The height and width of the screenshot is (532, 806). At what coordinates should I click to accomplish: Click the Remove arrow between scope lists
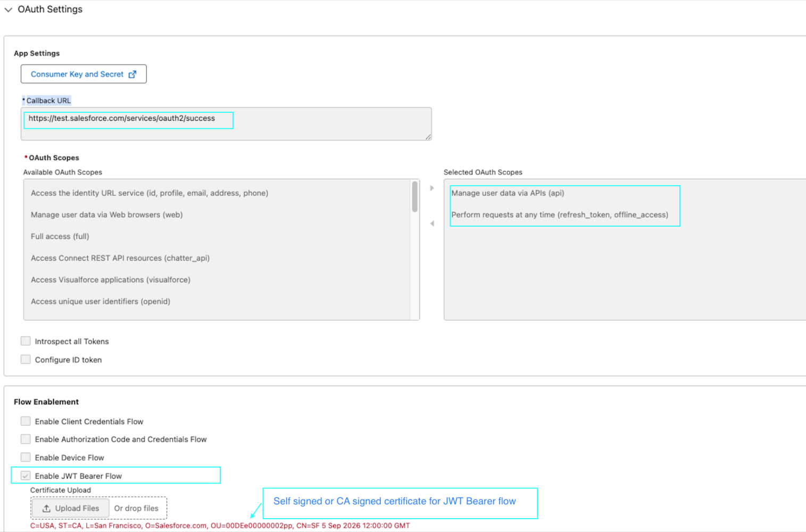(x=432, y=223)
